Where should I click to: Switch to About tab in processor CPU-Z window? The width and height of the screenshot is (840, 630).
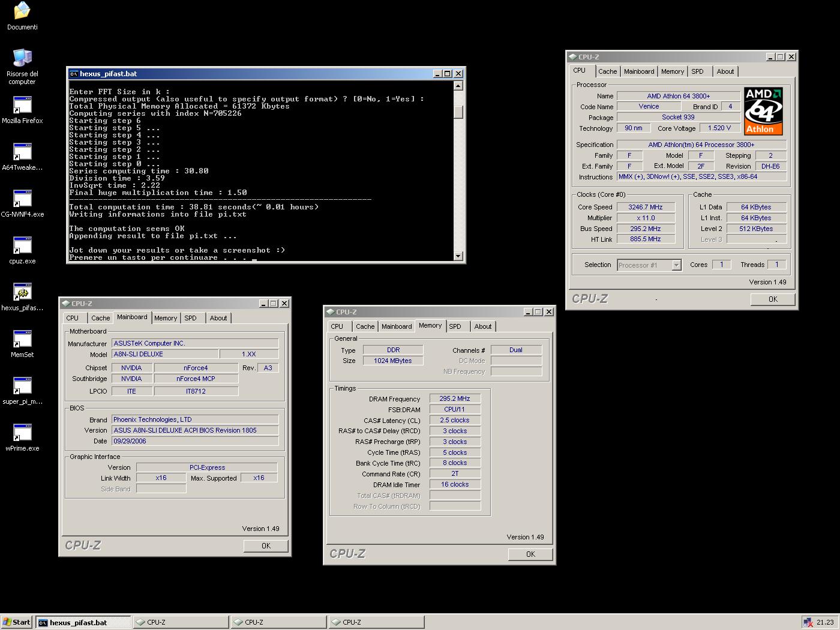(x=725, y=71)
